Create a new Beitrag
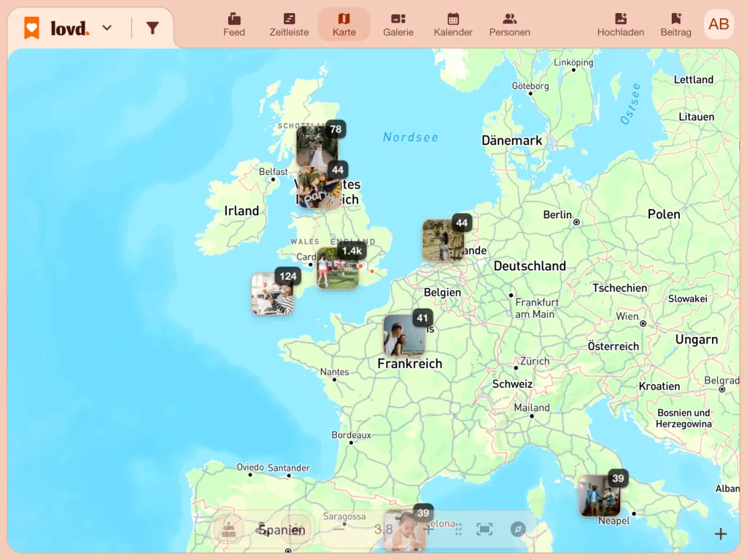747x560 pixels. point(676,25)
